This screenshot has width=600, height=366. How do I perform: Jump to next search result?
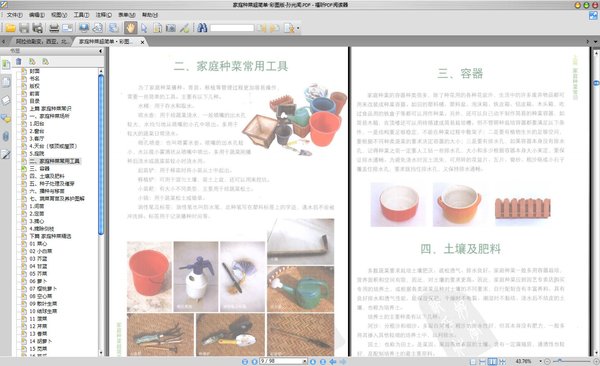coord(274,28)
